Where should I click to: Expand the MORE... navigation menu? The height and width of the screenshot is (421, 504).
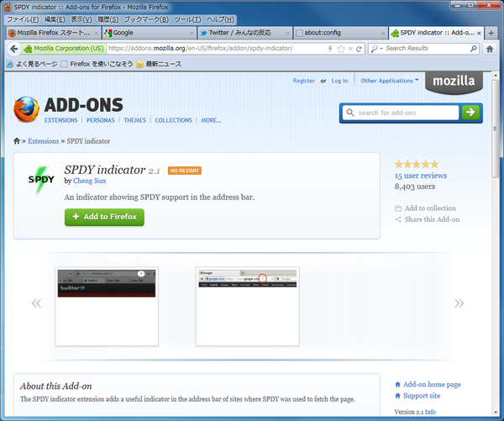[x=211, y=120]
